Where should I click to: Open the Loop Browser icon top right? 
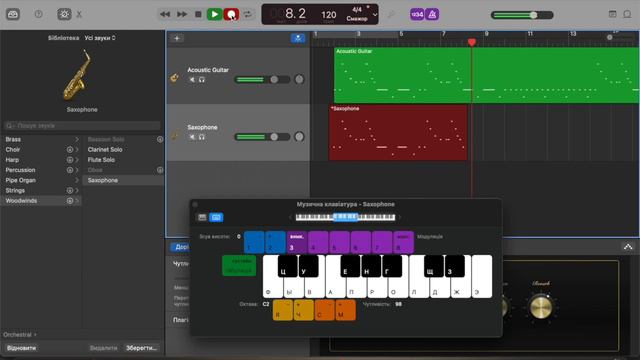[627, 14]
